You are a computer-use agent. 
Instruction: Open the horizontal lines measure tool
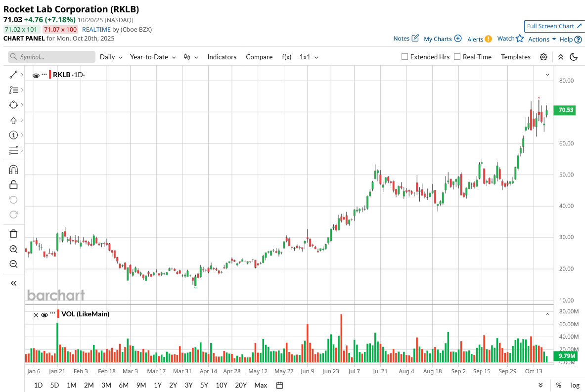13,150
